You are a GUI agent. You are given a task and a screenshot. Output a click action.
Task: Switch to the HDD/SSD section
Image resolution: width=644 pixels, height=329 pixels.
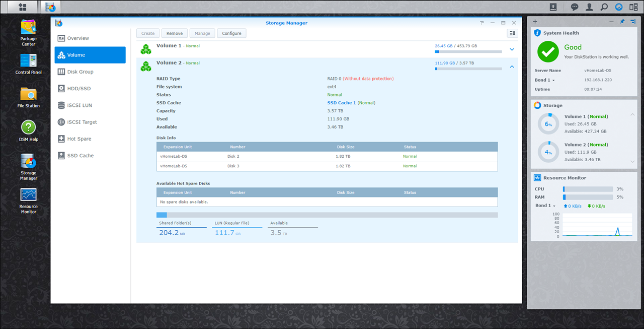pyautogui.click(x=79, y=89)
